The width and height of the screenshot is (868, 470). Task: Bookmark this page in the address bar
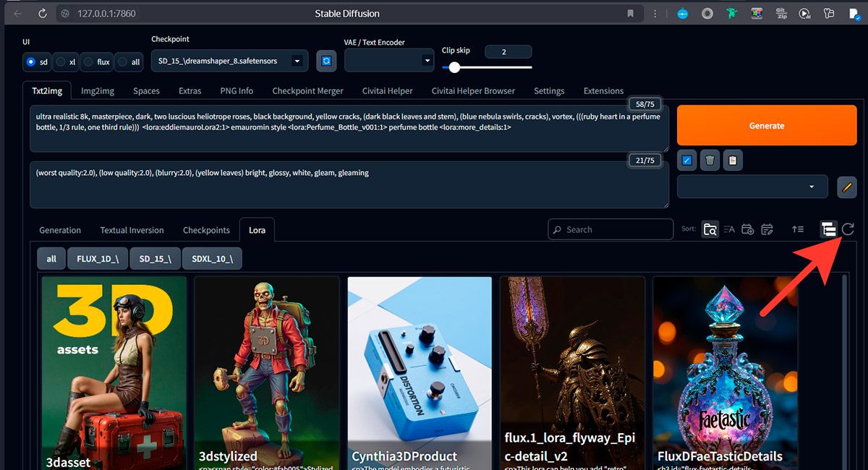(631, 14)
